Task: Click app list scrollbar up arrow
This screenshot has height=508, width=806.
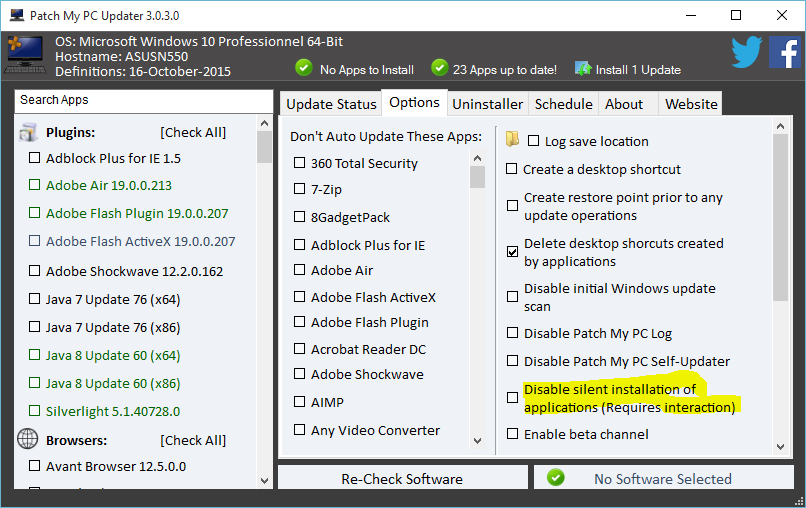Action: pyautogui.click(x=264, y=123)
